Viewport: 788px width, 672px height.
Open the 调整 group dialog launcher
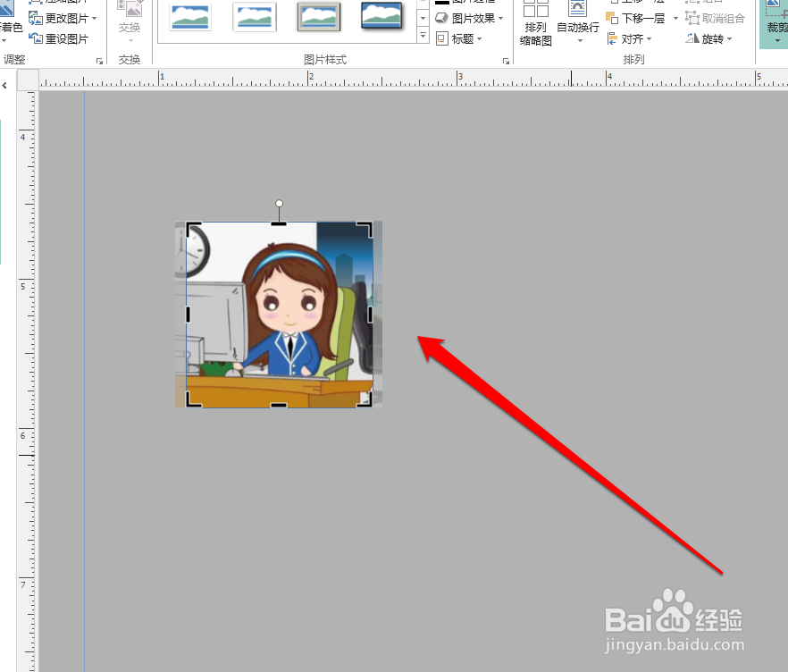(99, 61)
